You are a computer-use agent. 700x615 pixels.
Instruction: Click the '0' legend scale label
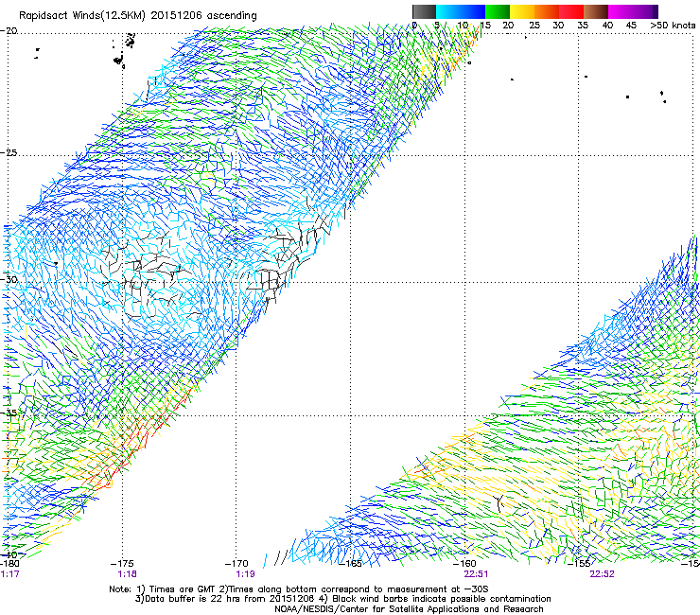[x=414, y=26]
